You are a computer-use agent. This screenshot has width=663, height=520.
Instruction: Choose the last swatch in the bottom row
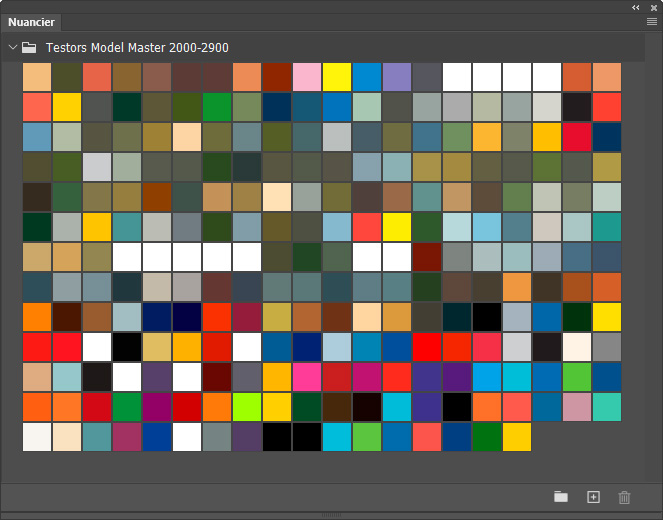517,437
